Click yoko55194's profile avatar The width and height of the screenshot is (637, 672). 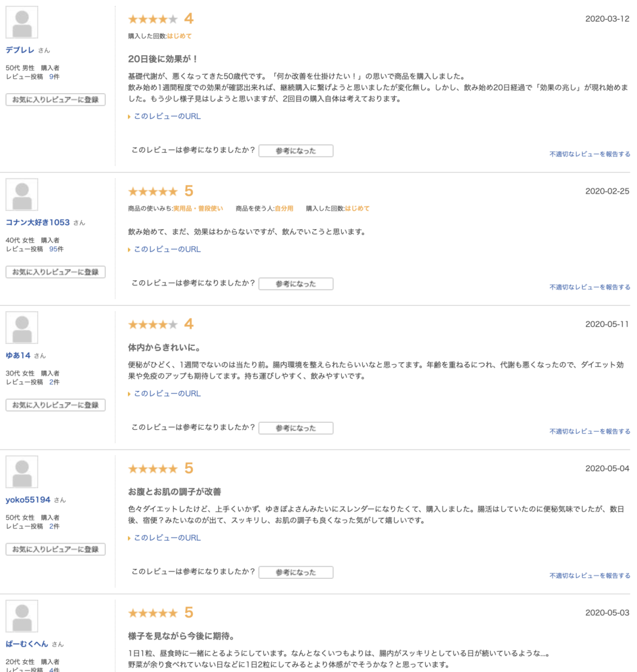point(22,472)
